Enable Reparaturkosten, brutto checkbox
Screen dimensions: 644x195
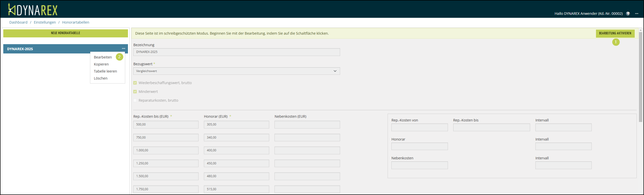[135, 100]
